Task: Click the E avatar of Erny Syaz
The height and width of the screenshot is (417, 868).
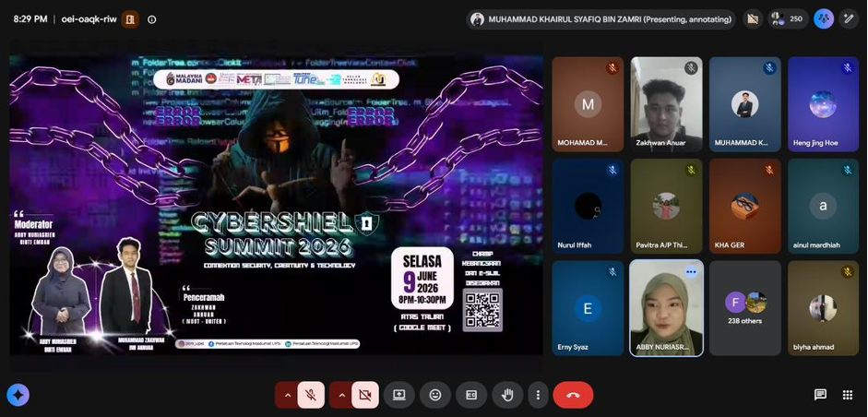Action: click(588, 308)
